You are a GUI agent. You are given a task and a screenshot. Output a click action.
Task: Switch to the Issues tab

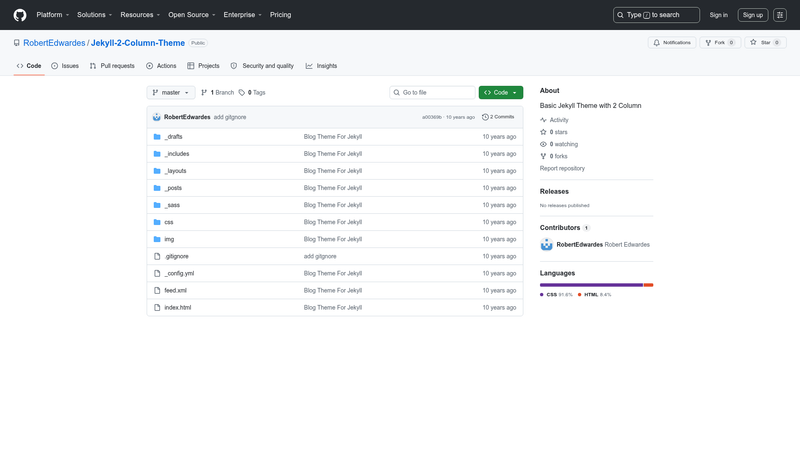(65, 66)
